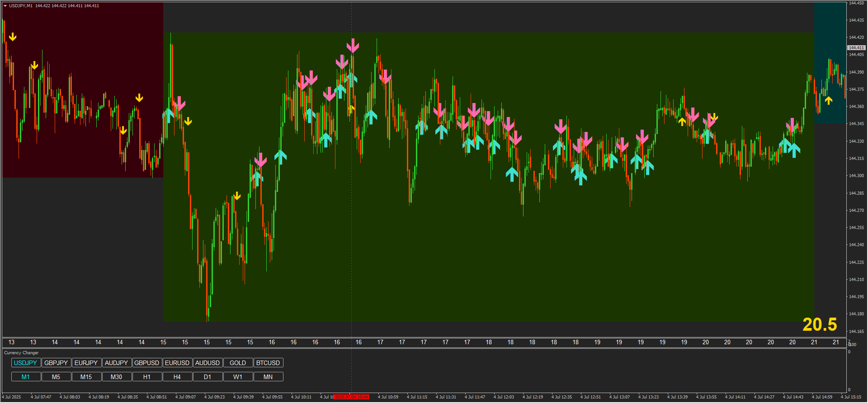The width and height of the screenshot is (868, 403).
Task: Click the 144.240 price scale label
Action: coord(856,245)
